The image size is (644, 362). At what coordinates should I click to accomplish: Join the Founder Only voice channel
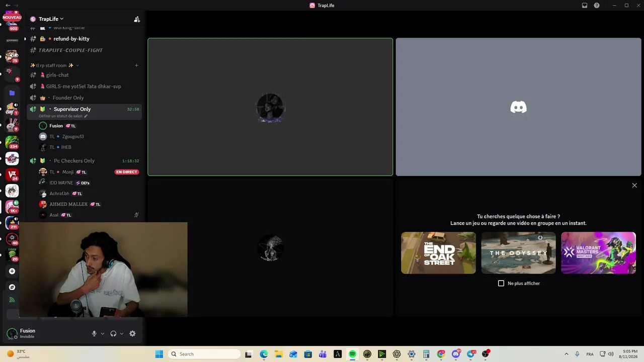pos(68,98)
